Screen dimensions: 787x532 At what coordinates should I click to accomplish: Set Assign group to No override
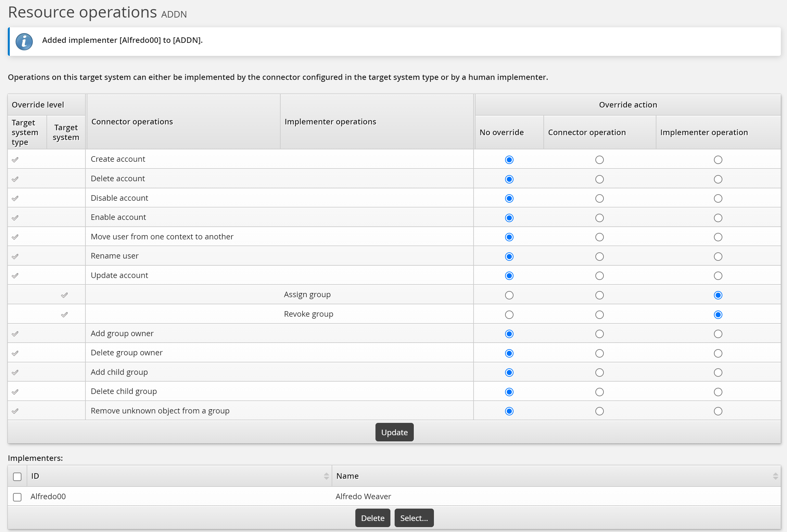(x=509, y=295)
